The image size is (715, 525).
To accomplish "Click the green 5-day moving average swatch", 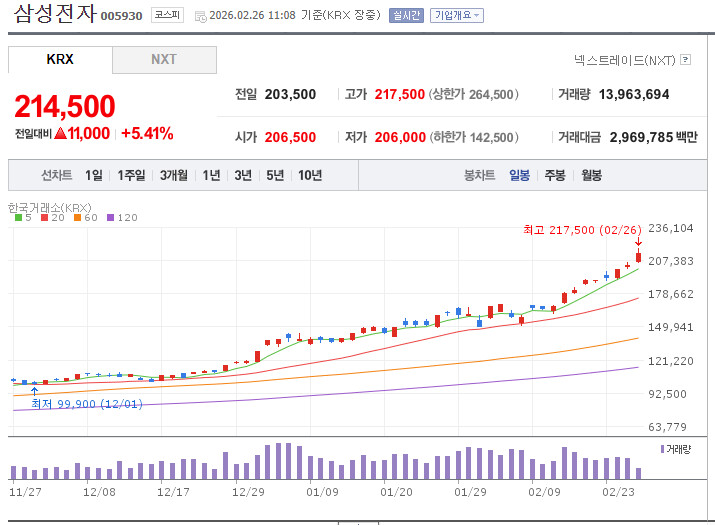I will point(18,217).
